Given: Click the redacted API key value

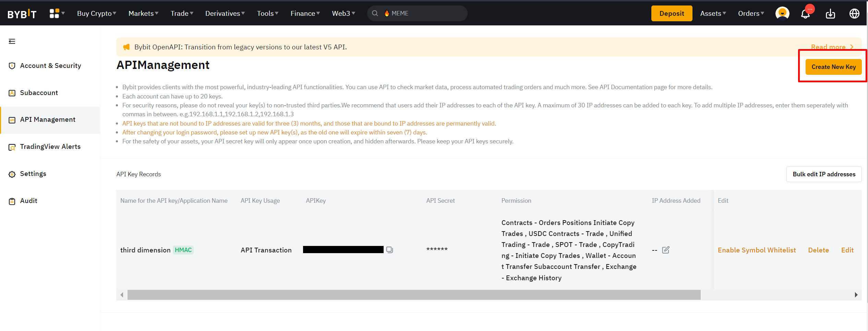Looking at the screenshot, I should (343, 250).
